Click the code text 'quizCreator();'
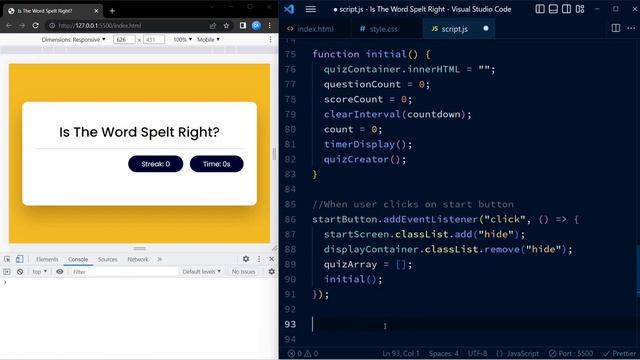Screen dimensions: 640x360 click(x=365, y=159)
